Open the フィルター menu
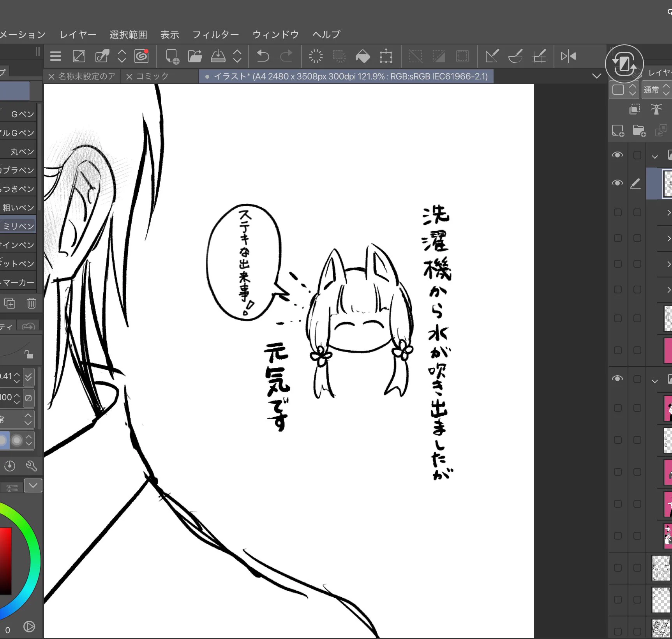Image resolution: width=672 pixels, height=639 pixels. click(x=216, y=35)
